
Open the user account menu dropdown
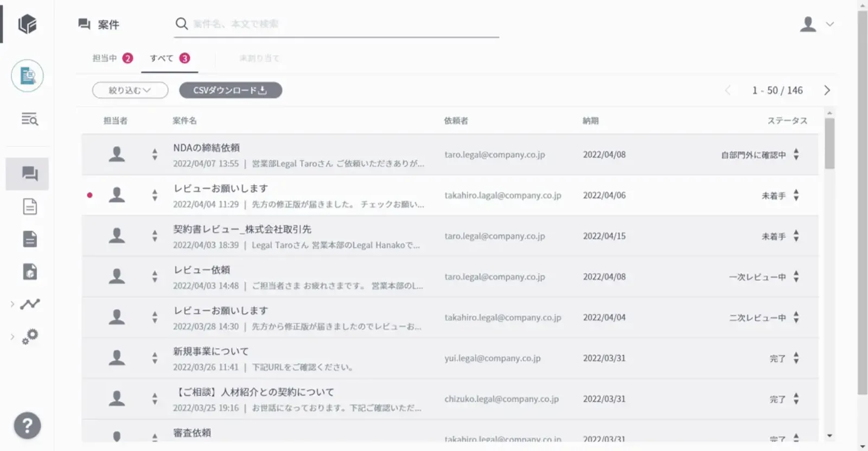coord(816,24)
